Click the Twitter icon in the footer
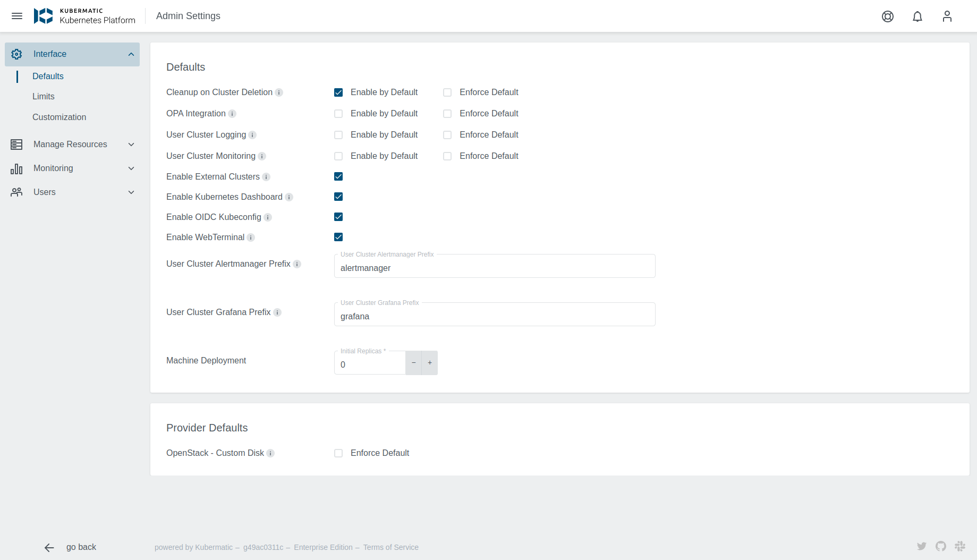The height and width of the screenshot is (560, 977). [x=922, y=546]
